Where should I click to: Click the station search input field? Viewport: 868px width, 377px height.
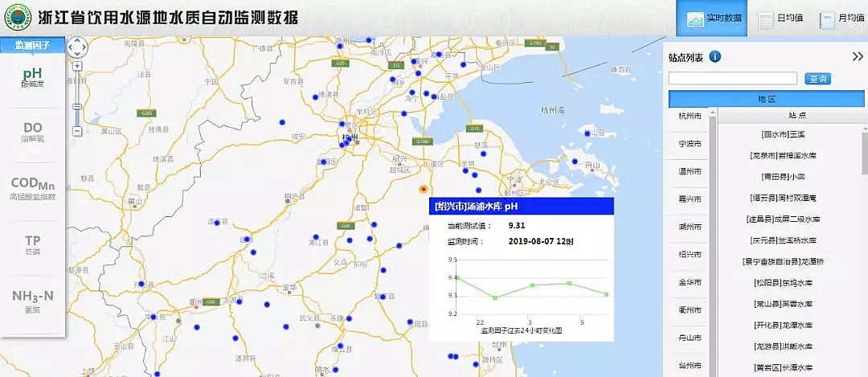coord(732,79)
